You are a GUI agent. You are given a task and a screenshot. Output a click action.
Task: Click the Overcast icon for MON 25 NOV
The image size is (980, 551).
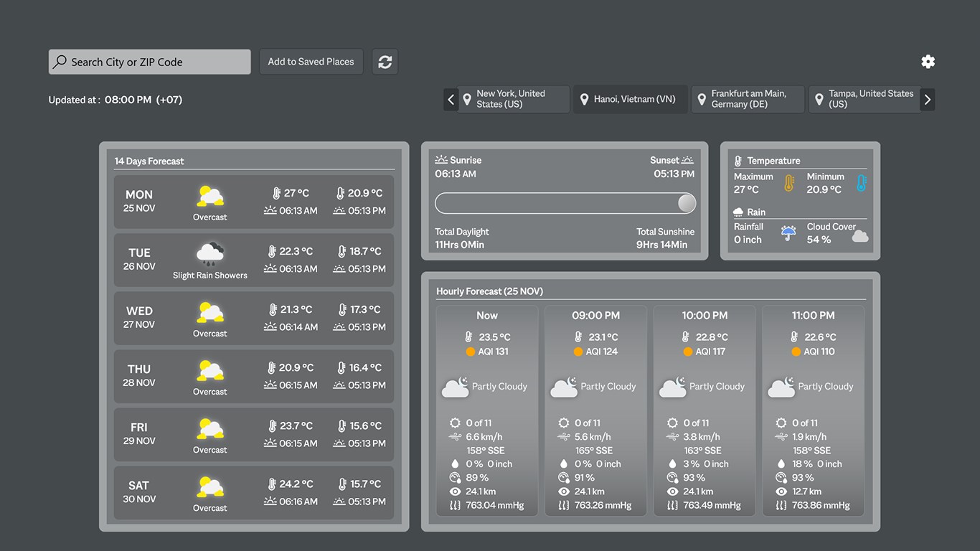click(209, 194)
